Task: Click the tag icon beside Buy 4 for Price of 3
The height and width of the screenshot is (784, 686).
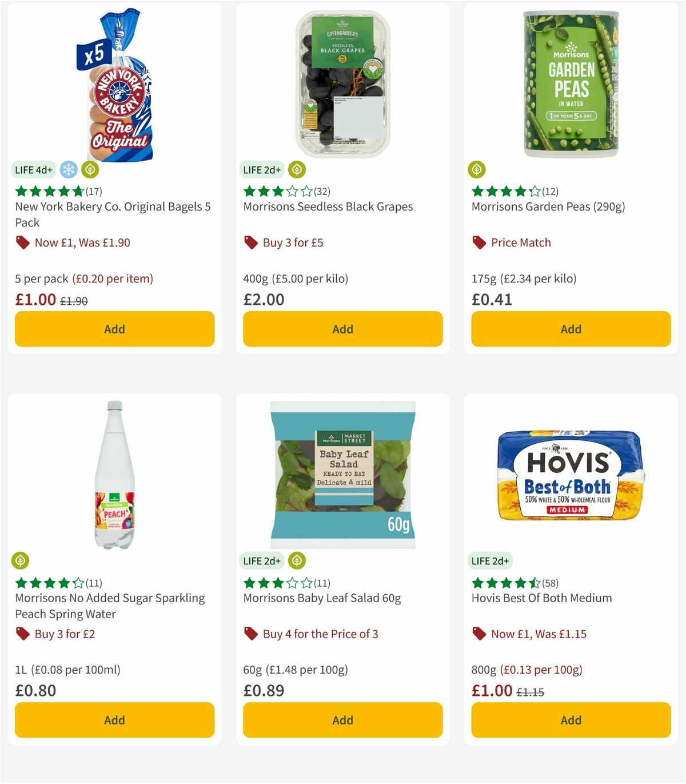Action: point(250,634)
